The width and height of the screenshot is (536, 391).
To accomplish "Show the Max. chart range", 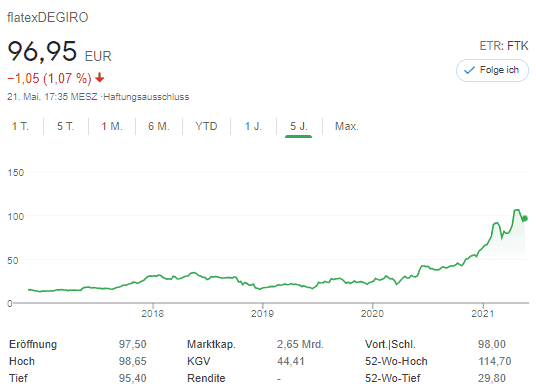I will click(x=347, y=126).
